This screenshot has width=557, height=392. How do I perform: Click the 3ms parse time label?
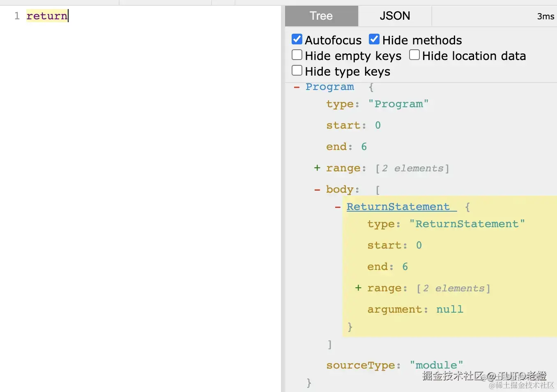point(545,16)
